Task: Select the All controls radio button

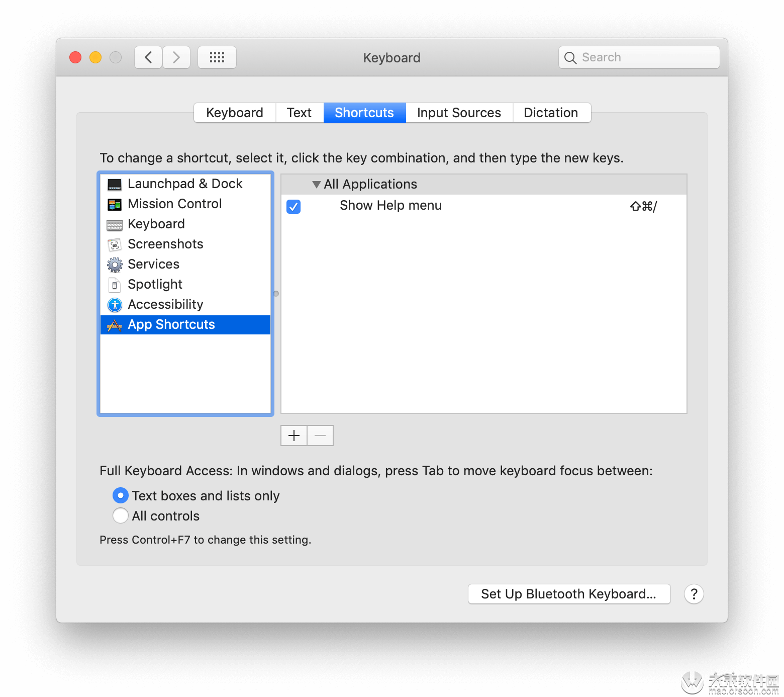Action: 121,515
